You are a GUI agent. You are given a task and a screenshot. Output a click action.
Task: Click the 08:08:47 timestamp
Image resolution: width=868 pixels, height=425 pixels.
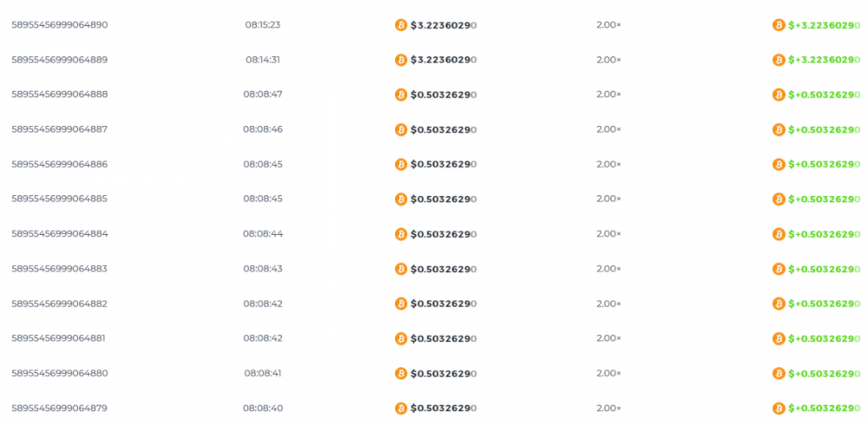click(263, 95)
